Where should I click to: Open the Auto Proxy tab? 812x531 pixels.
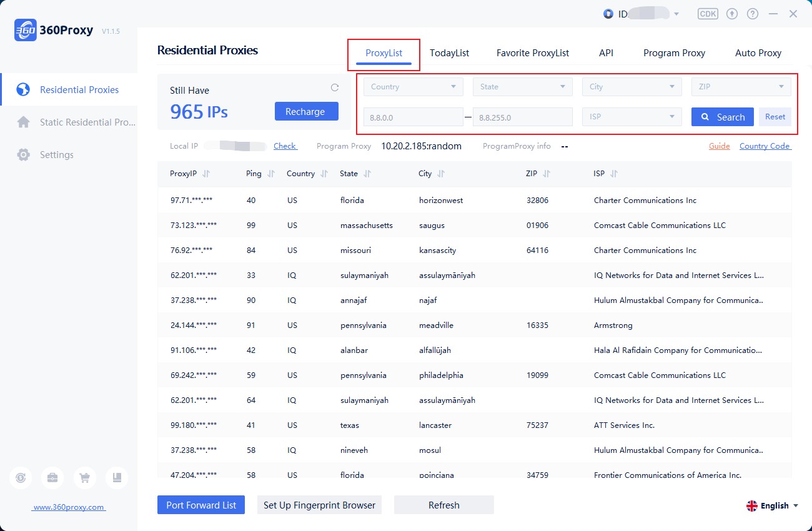pyautogui.click(x=758, y=53)
